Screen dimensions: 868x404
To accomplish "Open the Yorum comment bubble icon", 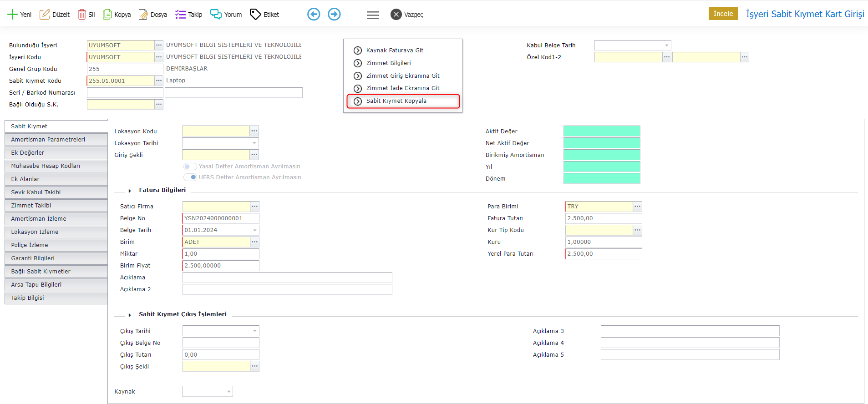I will click(216, 15).
